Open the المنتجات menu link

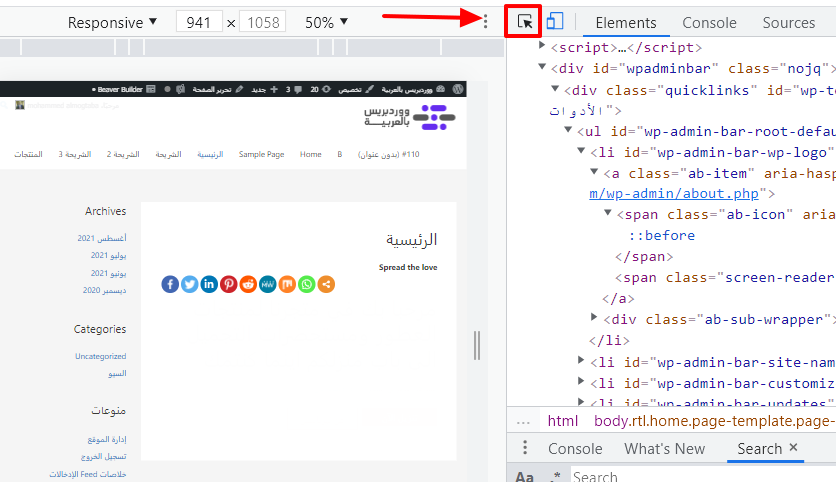28,154
